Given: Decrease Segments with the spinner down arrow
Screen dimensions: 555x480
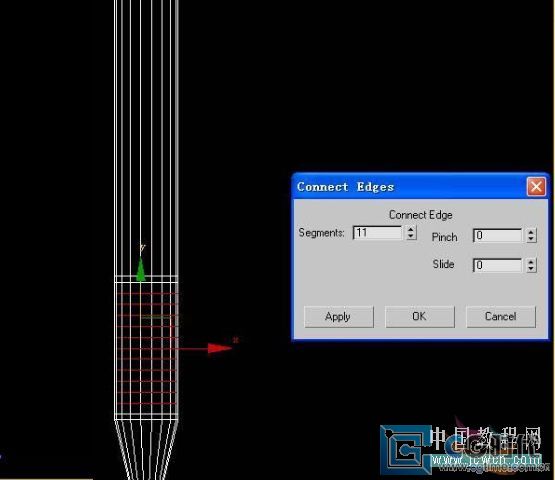Looking at the screenshot, I should point(411,236).
